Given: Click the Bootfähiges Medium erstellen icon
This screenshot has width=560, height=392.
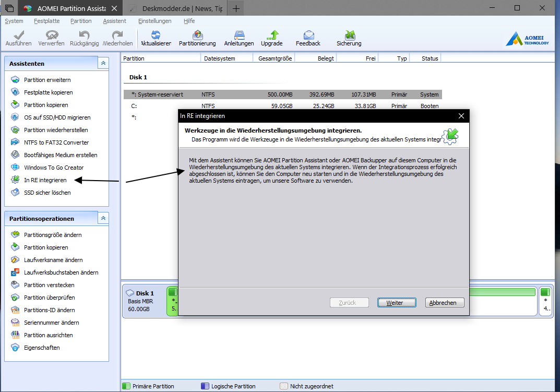Looking at the screenshot, I should (15, 155).
